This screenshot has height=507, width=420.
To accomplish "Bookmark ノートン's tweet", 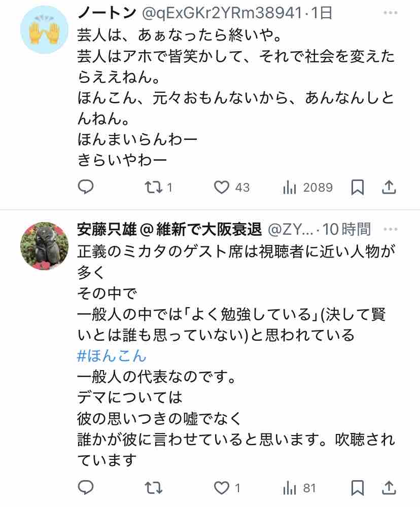I will (358, 188).
